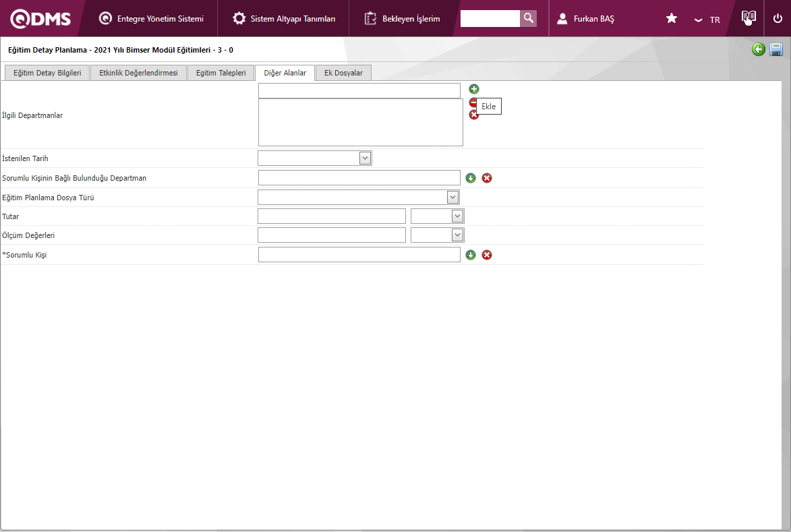
Task: Click Bekleyen İşlerim link
Action: [403, 19]
